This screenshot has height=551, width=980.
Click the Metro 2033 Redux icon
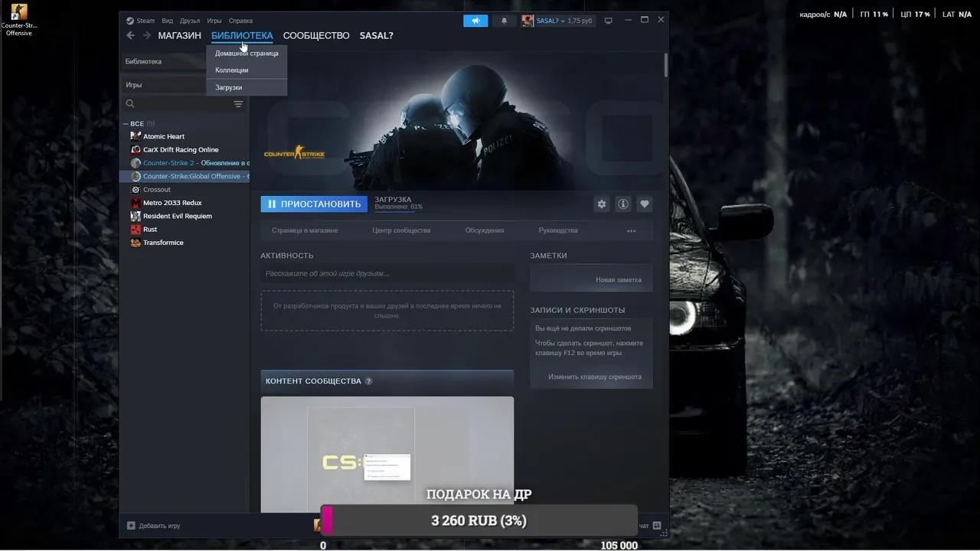point(136,203)
